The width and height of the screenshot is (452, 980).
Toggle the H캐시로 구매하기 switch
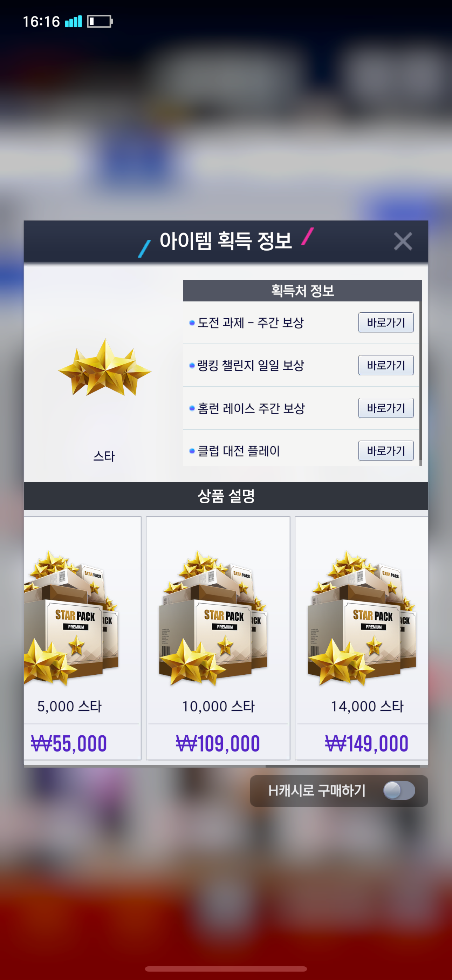(x=399, y=790)
